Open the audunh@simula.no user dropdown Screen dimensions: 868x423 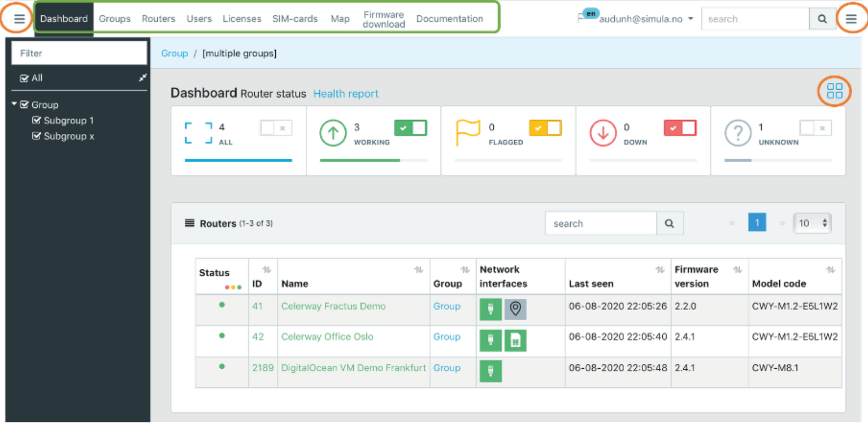coord(646,19)
